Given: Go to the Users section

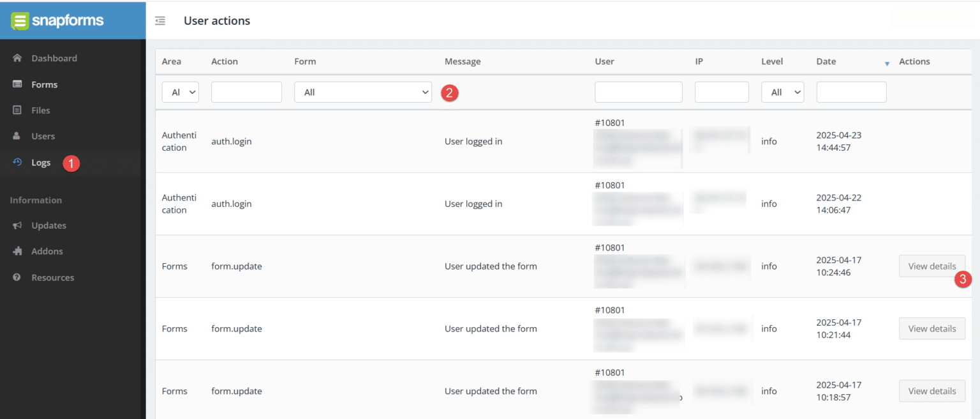Looking at the screenshot, I should [x=43, y=135].
